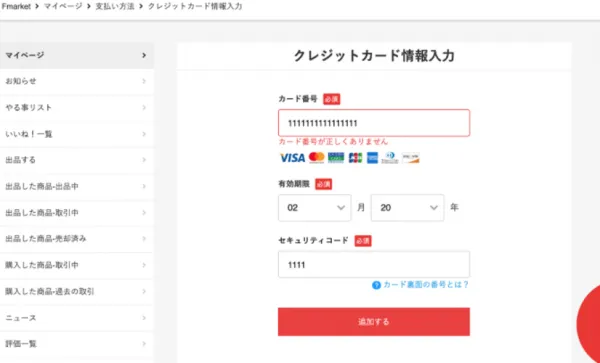Select 購入した商品-過去の取引 in the sidebar
Screen dimensions: 600x363
(77, 292)
